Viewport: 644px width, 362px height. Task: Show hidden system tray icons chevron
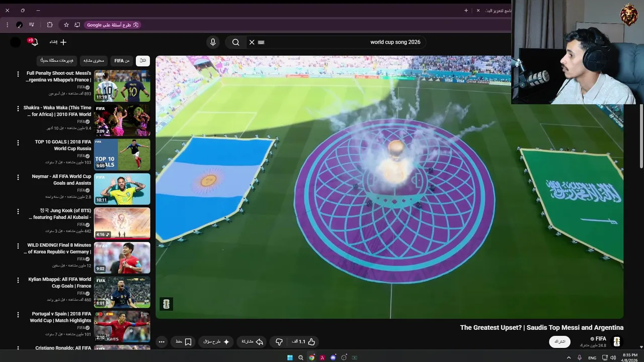point(569,357)
